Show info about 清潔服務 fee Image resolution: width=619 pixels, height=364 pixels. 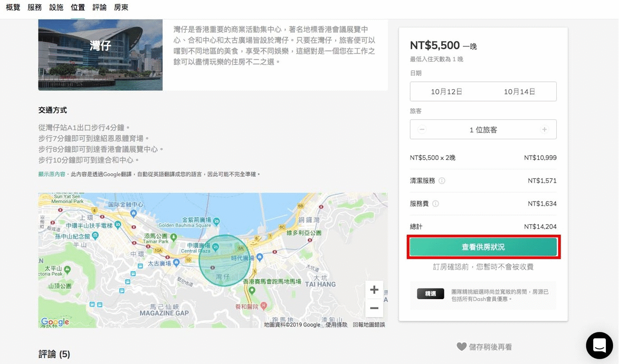click(442, 181)
